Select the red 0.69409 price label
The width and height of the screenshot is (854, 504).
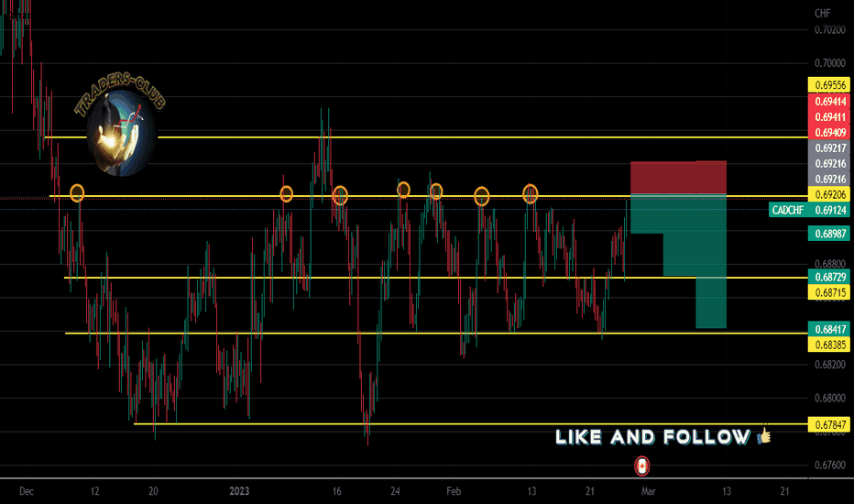[829, 132]
